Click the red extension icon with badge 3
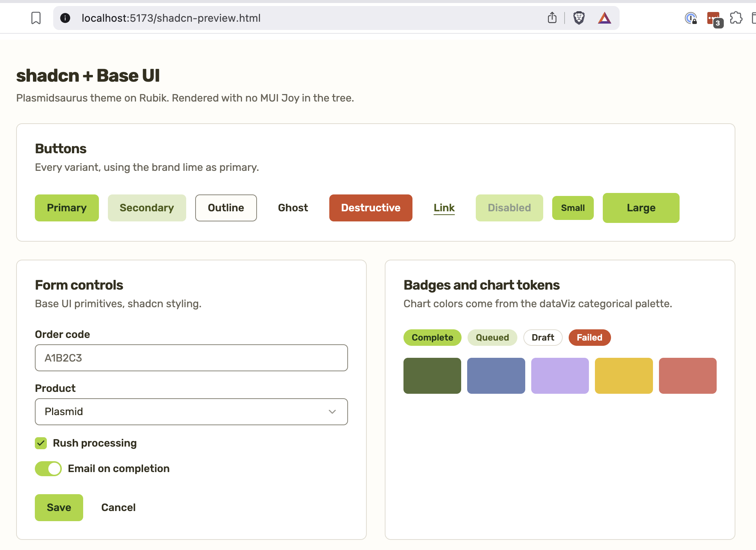 click(x=714, y=19)
